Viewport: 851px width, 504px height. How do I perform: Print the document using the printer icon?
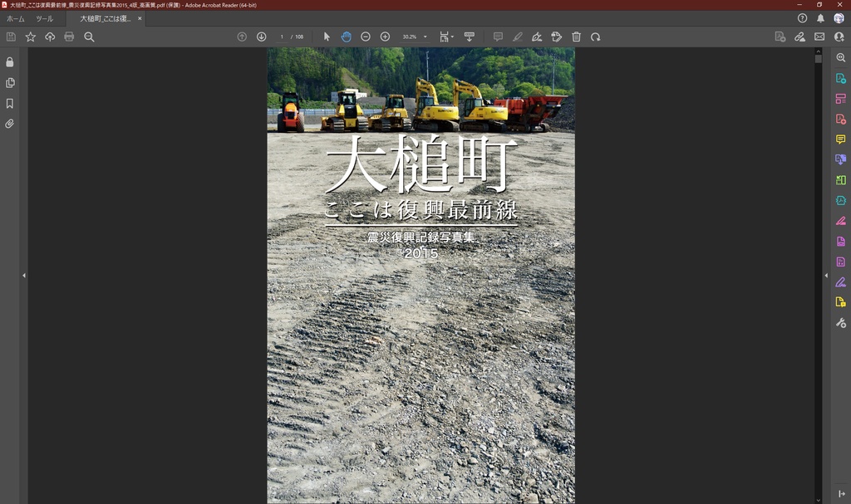coord(69,37)
